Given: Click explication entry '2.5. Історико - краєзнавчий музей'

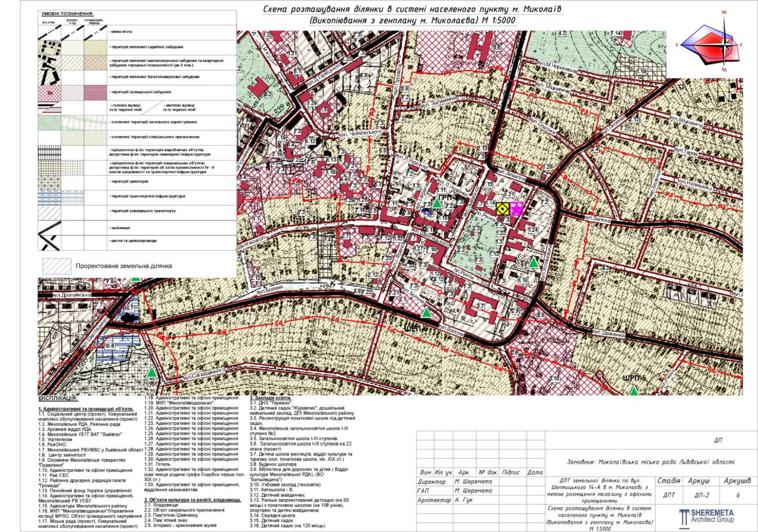Looking at the screenshot, I should click(180, 526).
